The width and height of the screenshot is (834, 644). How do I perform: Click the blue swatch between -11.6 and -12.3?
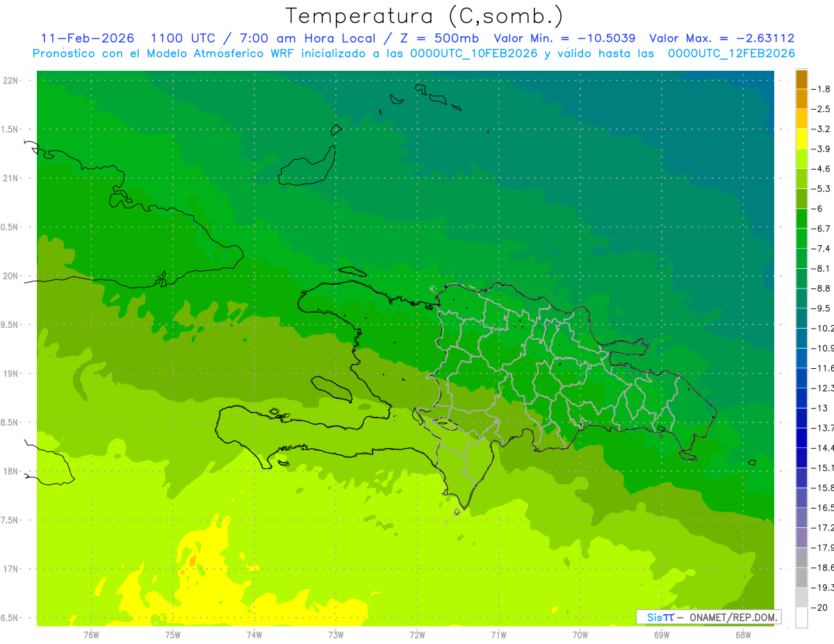coord(801,378)
